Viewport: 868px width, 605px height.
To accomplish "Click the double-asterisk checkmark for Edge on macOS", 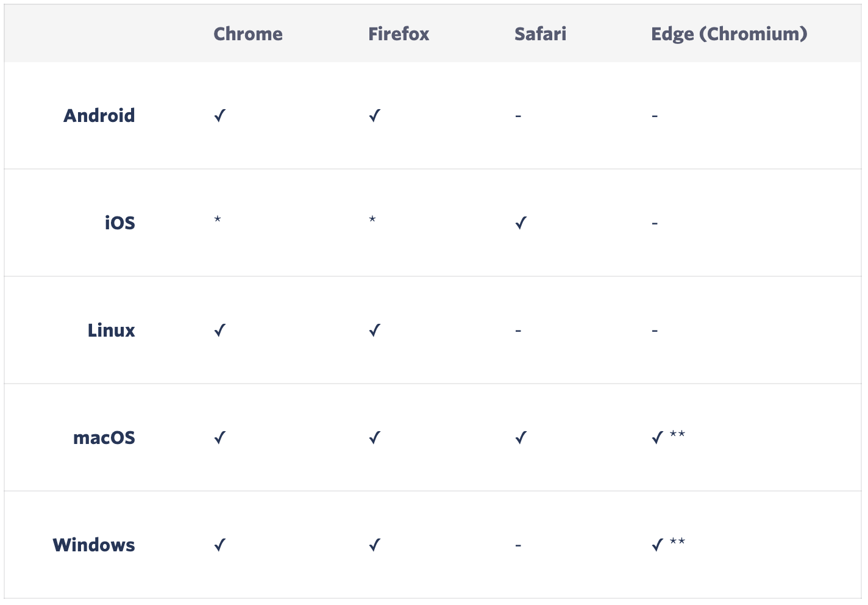I will click(x=669, y=437).
